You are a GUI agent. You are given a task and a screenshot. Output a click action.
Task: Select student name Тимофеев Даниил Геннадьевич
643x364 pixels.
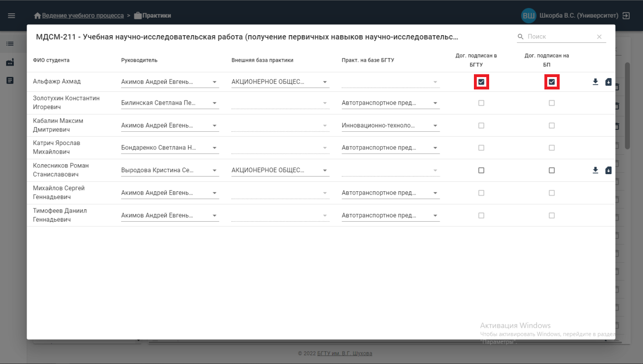pyautogui.click(x=60, y=215)
